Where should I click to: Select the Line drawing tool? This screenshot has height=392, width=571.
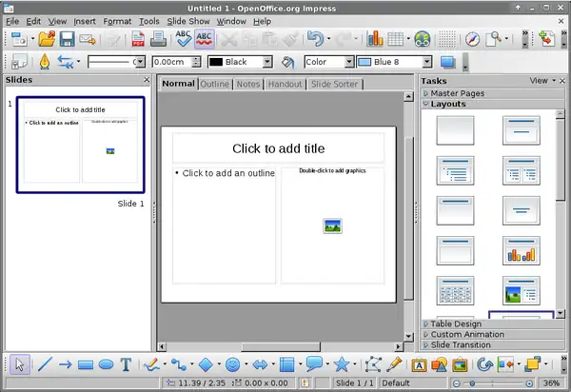pyautogui.click(x=45, y=364)
